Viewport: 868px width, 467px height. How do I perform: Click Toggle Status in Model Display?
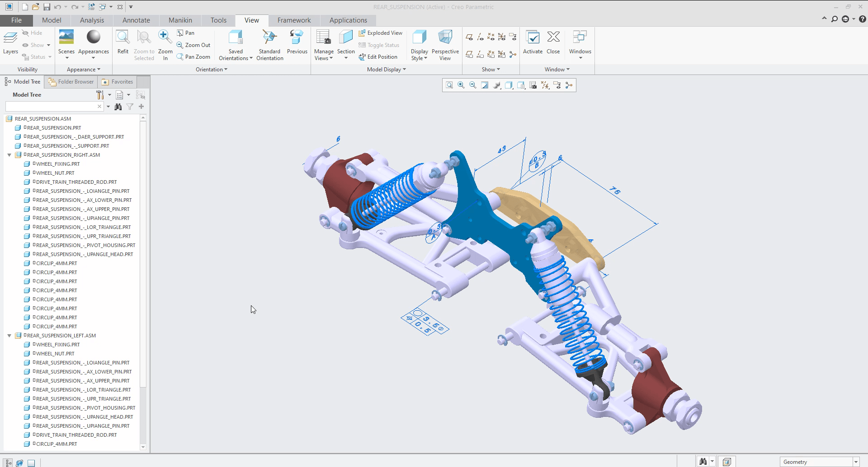point(379,45)
